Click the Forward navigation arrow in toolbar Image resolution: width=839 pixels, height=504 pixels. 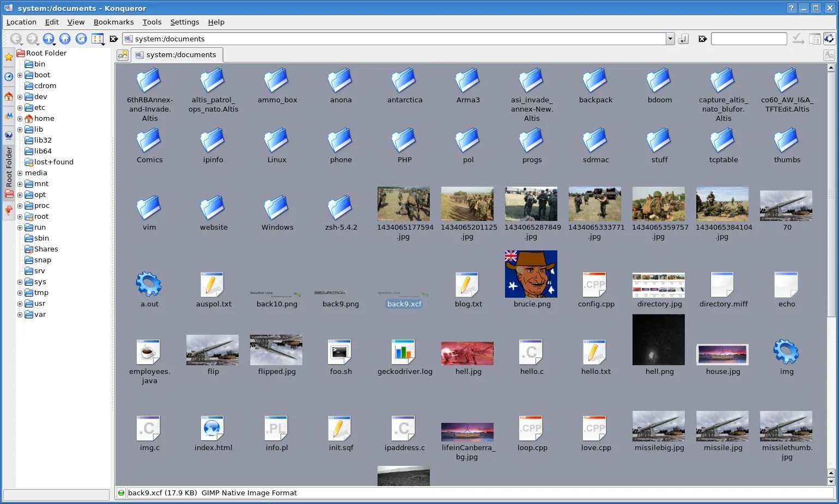point(32,39)
